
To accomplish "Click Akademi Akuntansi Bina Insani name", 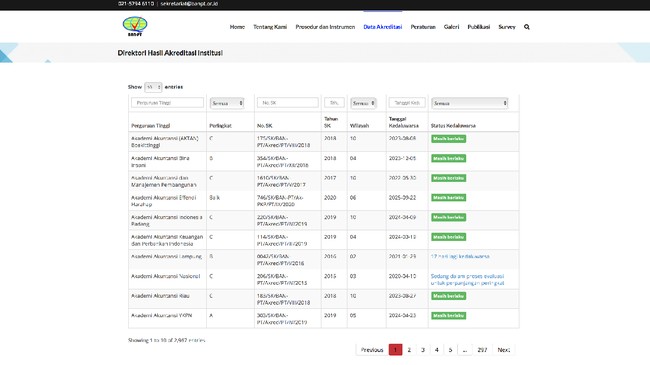I will (x=160, y=161).
